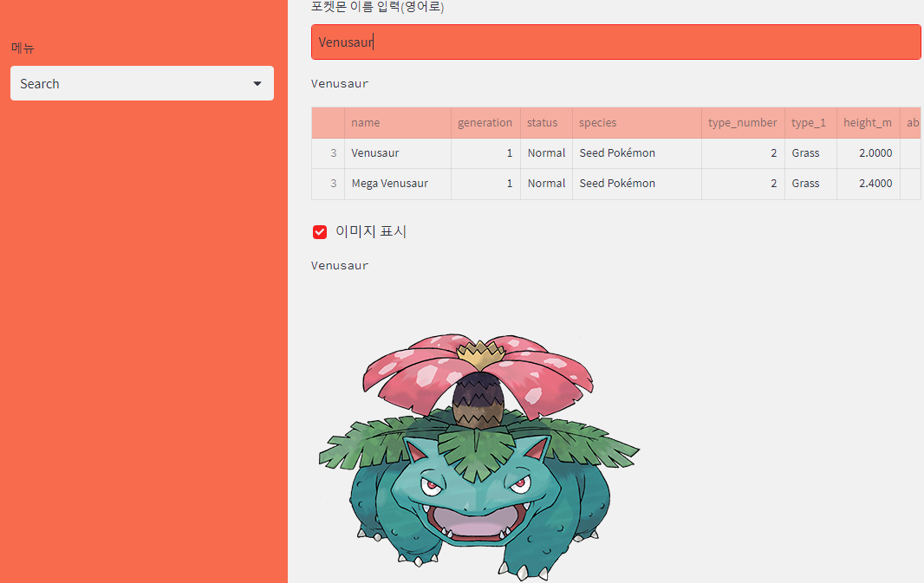Click the dropdown arrow on the Search selector
This screenshot has width=924, height=583.
tap(257, 83)
